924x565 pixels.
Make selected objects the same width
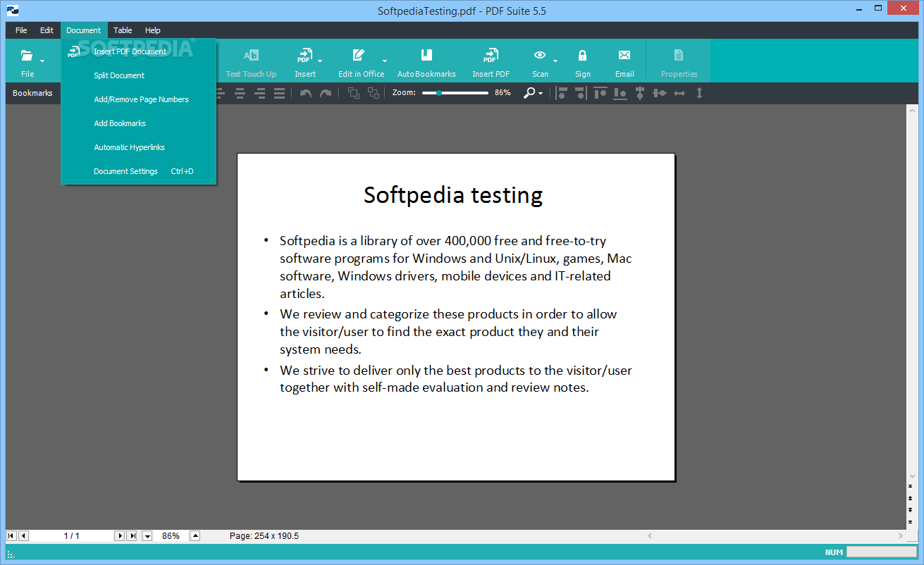click(x=679, y=93)
